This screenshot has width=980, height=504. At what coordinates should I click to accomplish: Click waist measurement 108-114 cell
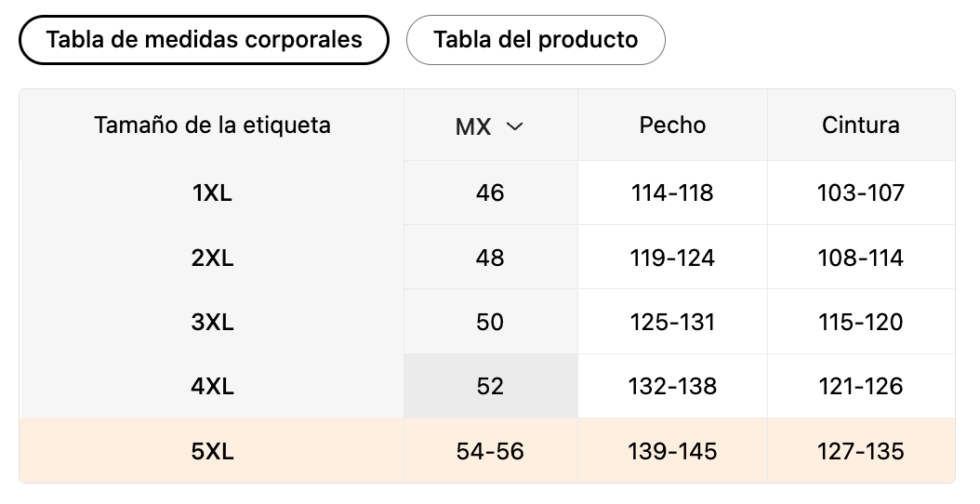click(x=860, y=258)
